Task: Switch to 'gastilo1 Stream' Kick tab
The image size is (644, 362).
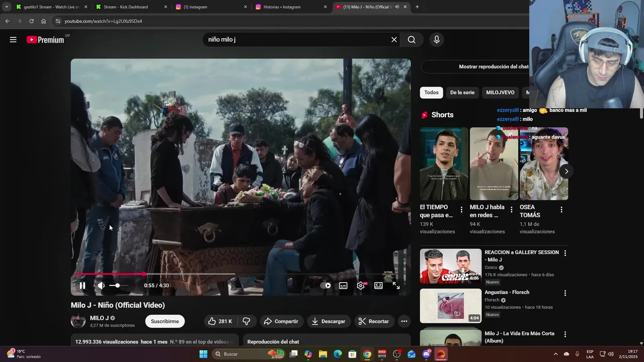Action: 51,7
